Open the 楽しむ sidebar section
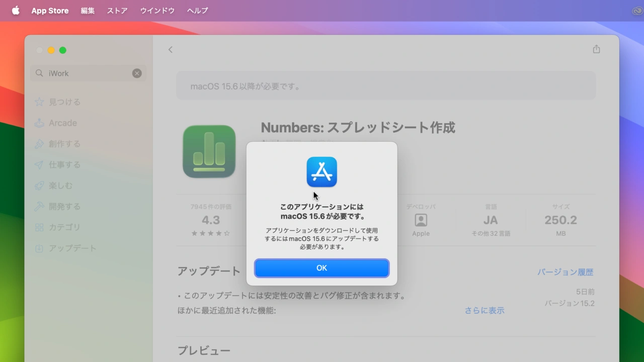The image size is (644, 362). point(59,186)
